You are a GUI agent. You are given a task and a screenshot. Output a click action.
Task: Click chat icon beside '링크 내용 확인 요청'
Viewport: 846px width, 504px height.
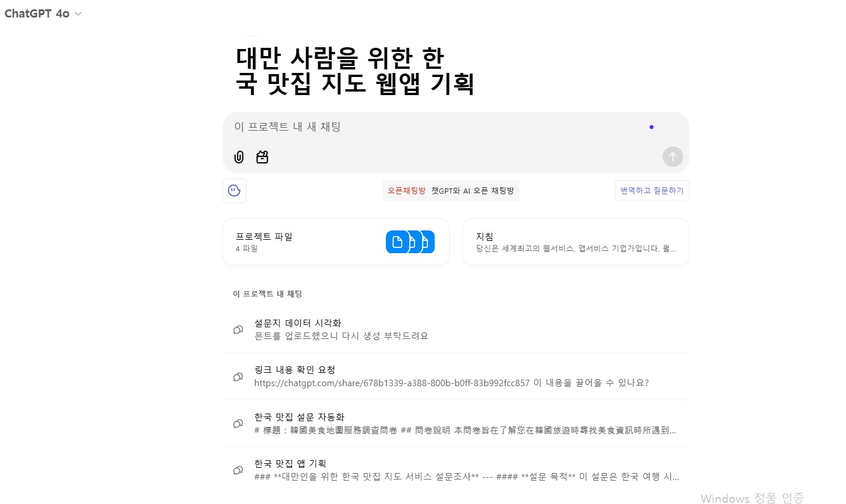click(x=238, y=377)
